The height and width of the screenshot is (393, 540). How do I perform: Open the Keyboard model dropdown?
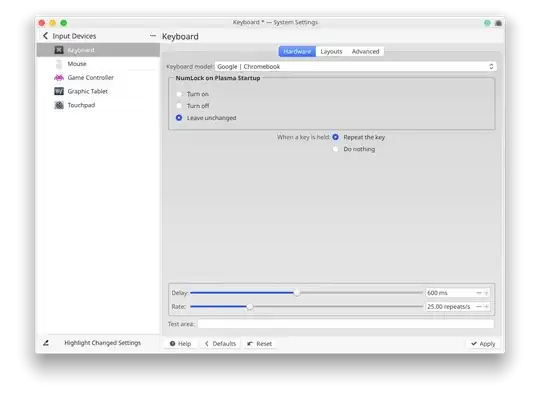[x=356, y=66]
